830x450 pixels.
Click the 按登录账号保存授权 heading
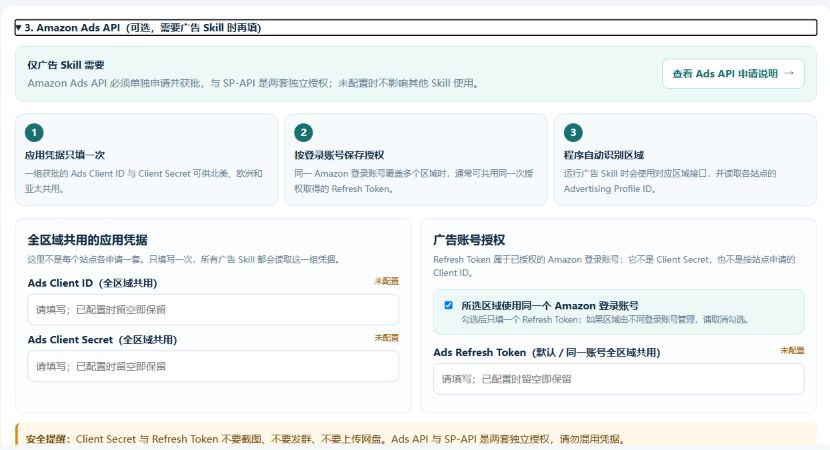pos(339,155)
